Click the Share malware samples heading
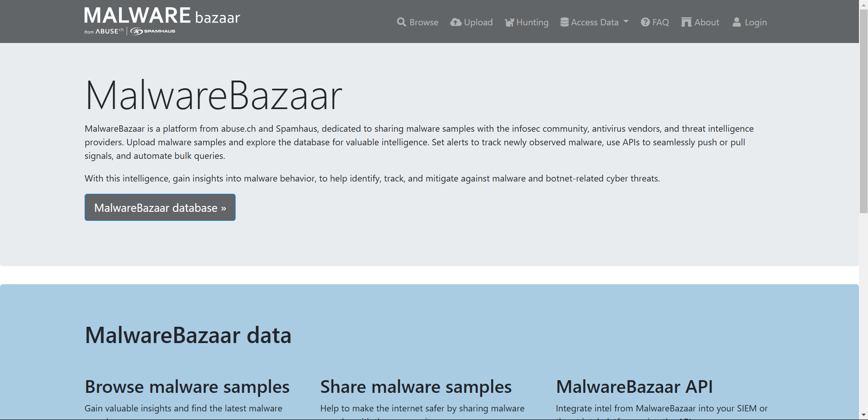 click(x=416, y=387)
